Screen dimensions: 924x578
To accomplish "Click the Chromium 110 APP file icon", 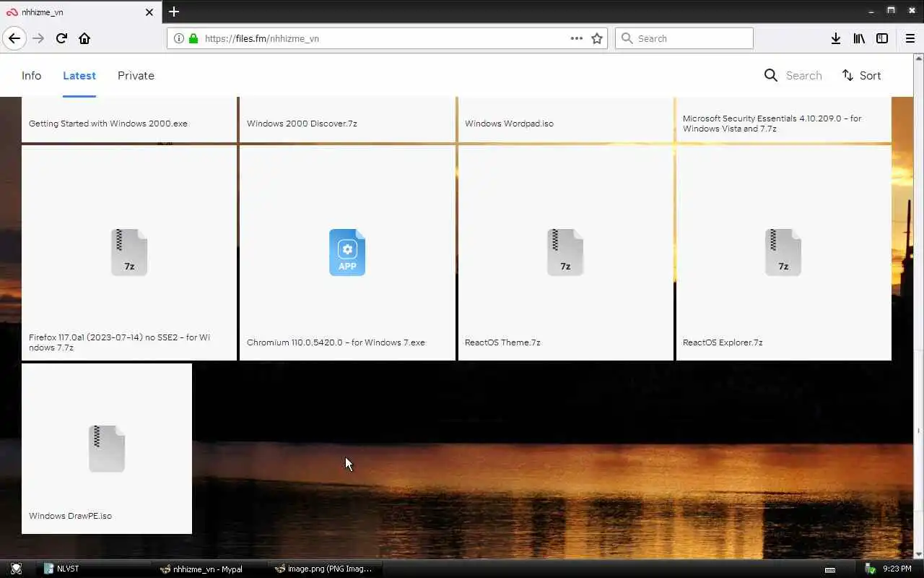I will (x=347, y=252).
